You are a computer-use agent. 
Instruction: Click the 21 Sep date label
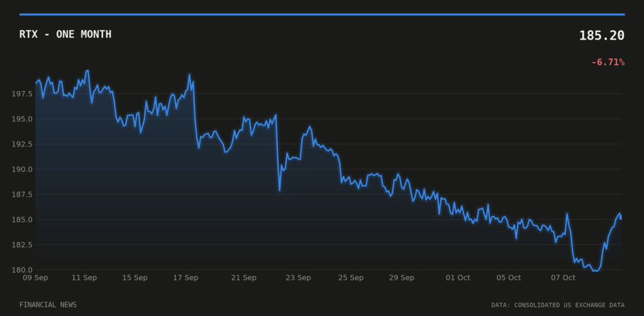click(x=243, y=278)
